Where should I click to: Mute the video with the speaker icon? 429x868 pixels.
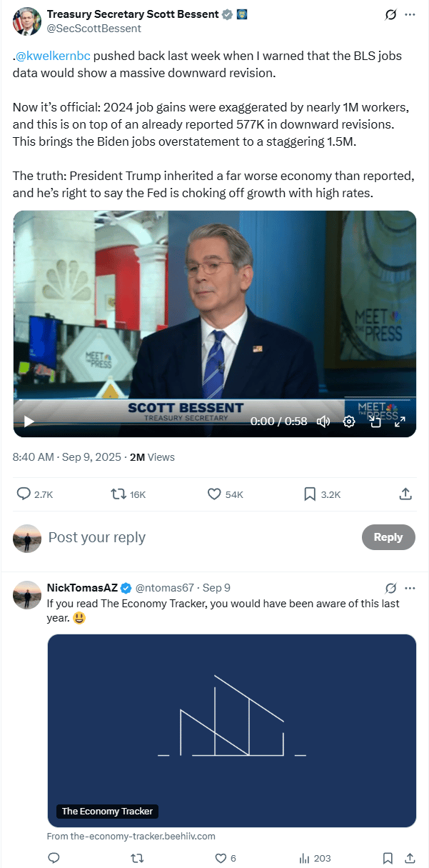click(x=323, y=421)
